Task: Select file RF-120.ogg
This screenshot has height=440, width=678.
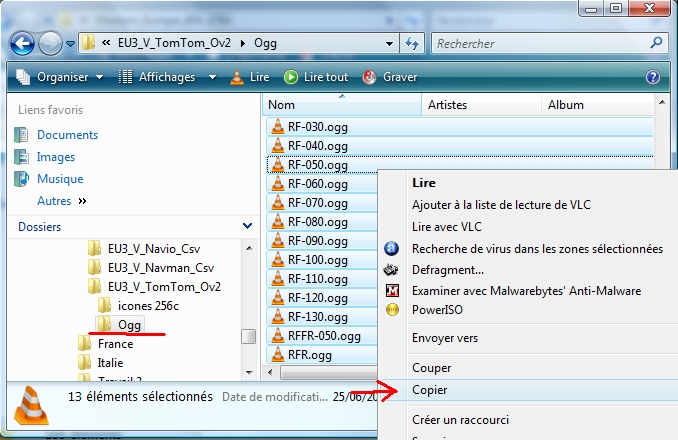Action: click(317, 298)
